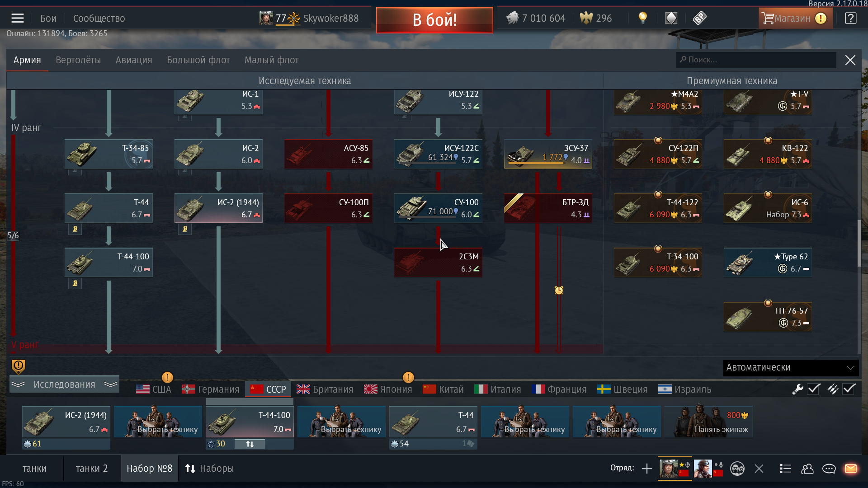Viewport: 868px width, 488px height.
Task: Toggle the checkbox next to wrench
Action: (814, 389)
